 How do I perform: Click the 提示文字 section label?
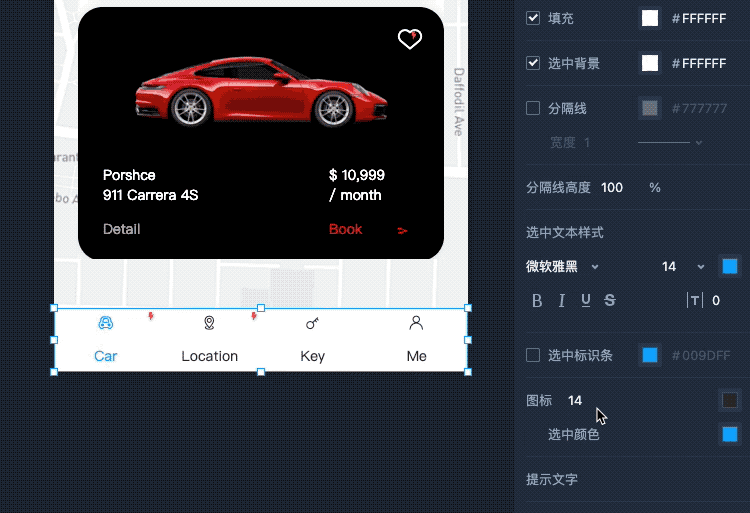tap(552, 479)
